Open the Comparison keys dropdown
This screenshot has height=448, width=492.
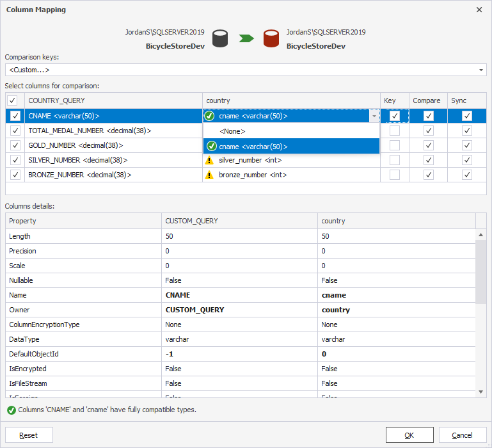point(481,70)
